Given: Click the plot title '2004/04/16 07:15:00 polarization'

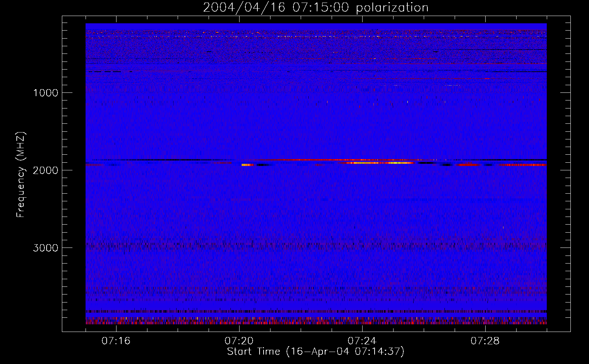Looking at the screenshot, I should (316, 7).
